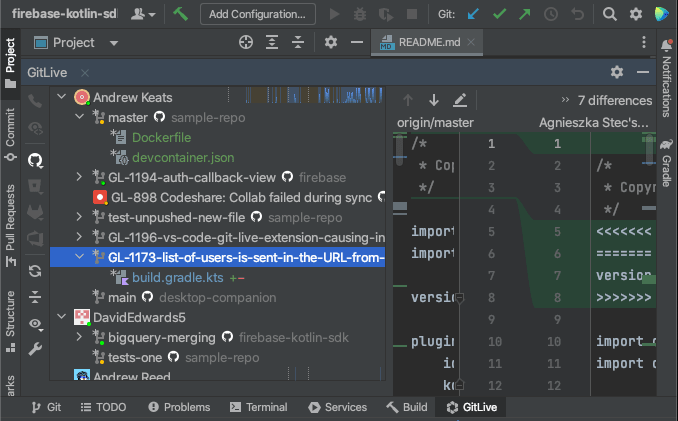Select GL-898 Codeshare collab failed issue
The image size is (678, 421).
(x=241, y=197)
